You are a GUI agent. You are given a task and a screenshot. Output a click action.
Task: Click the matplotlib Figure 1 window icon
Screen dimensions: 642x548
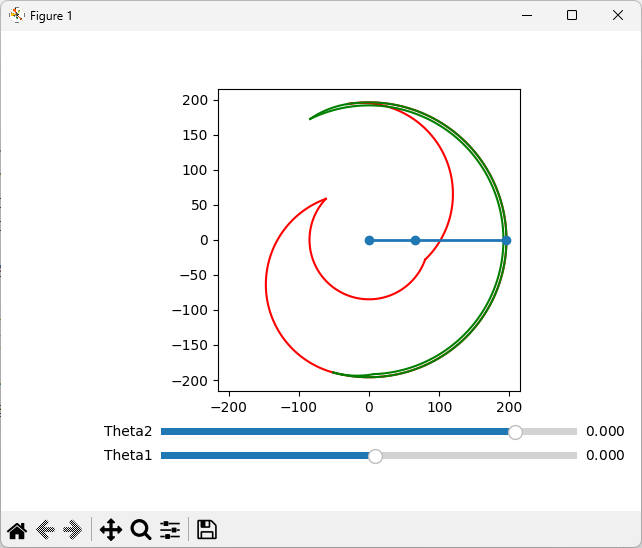coord(16,16)
